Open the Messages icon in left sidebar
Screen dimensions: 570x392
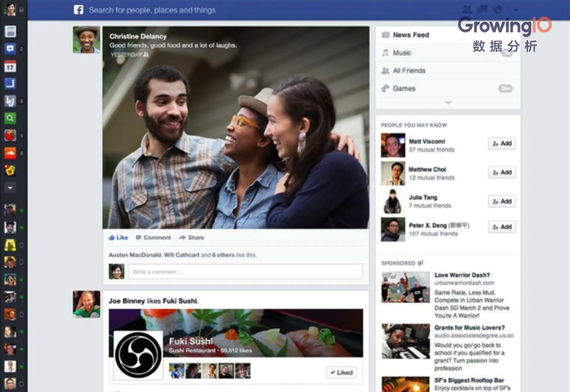10,49
